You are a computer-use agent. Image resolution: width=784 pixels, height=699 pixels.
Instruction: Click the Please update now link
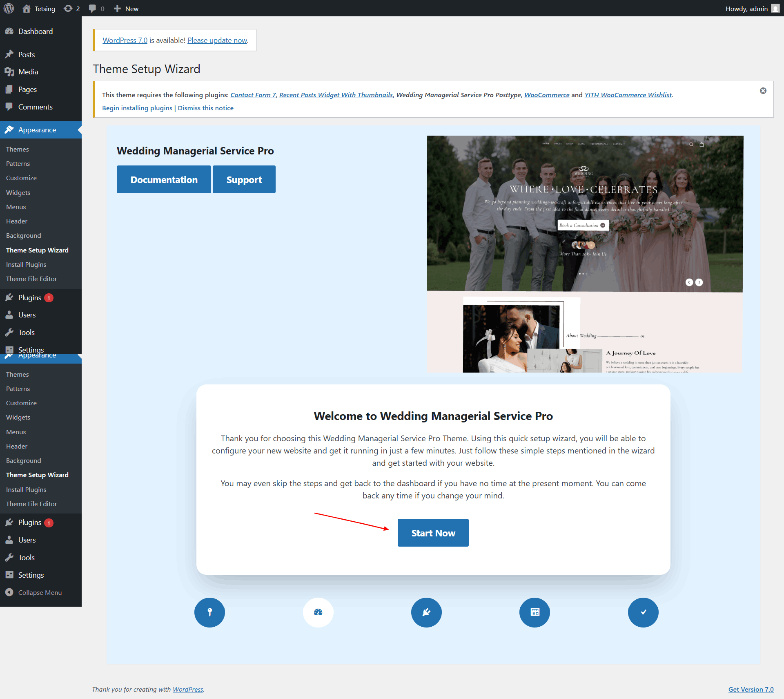coord(217,40)
